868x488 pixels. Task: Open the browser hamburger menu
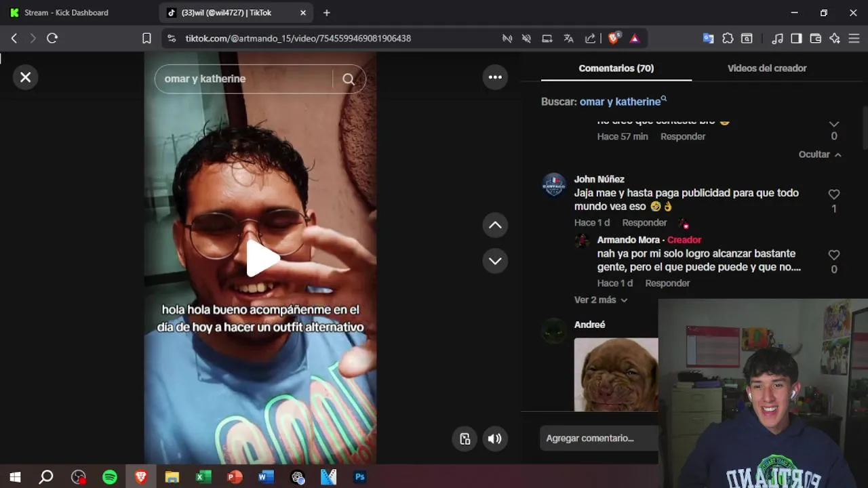854,39
